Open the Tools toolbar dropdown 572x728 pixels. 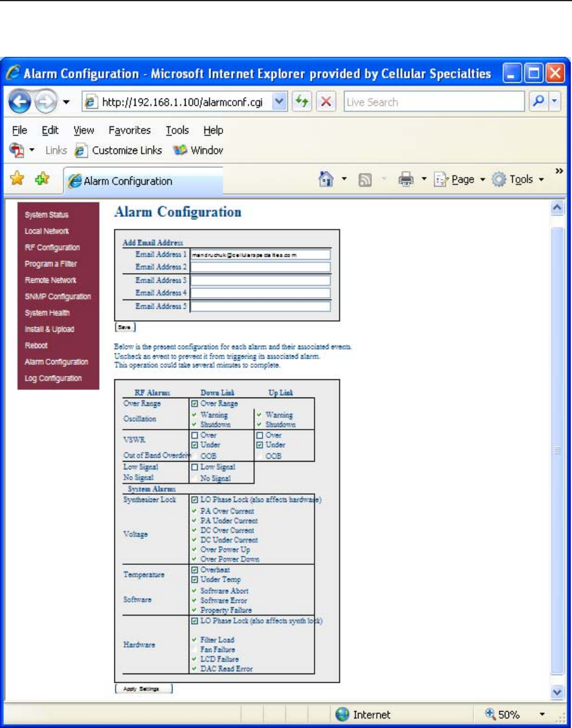(x=518, y=179)
